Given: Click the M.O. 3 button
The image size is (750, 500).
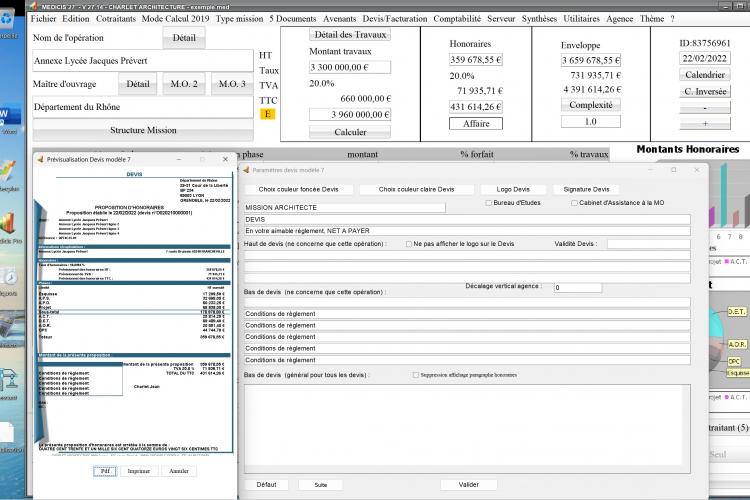Looking at the screenshot, I should click(x=232, y=84).
